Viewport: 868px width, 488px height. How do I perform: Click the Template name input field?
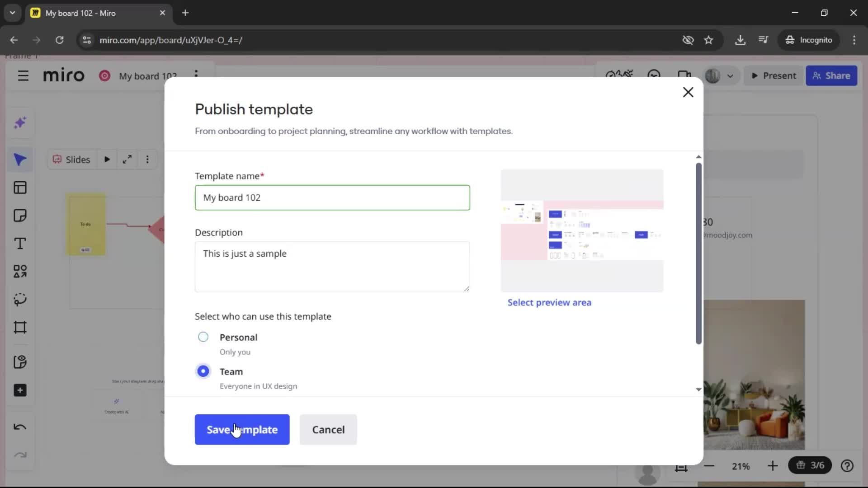(332, 197)
